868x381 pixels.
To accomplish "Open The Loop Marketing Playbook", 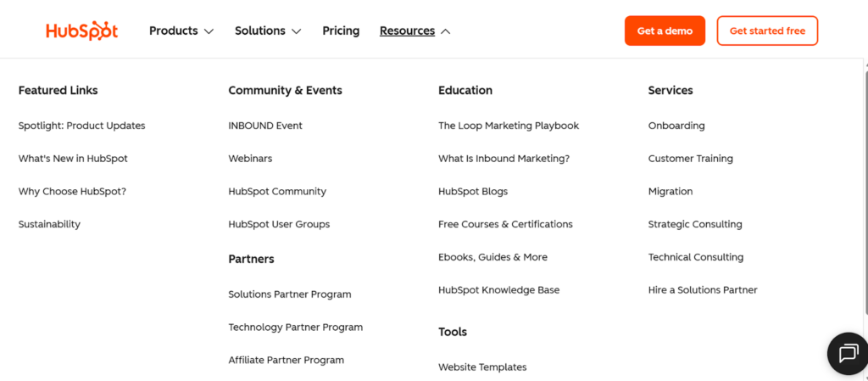I will (509, 126).
